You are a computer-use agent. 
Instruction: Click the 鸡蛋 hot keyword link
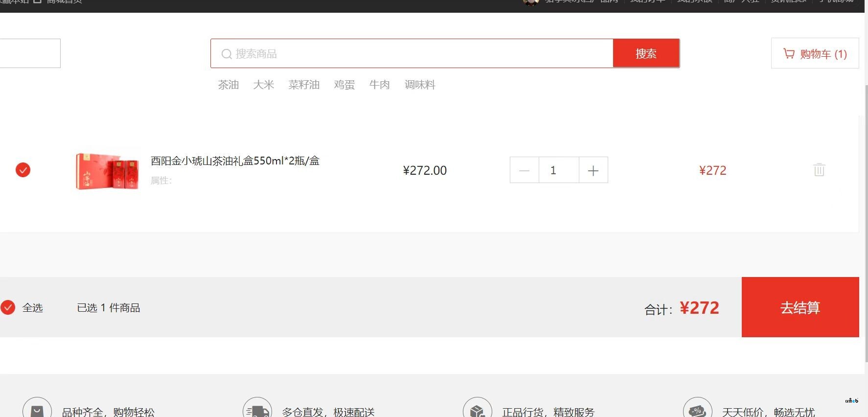[x=344, y=85]
